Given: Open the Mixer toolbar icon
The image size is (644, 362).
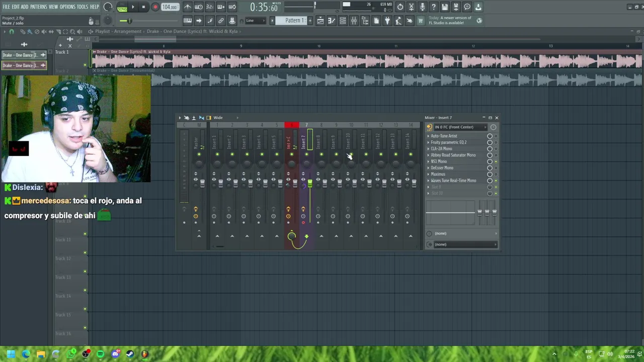Looking at the screenshot, I should (354, 21).
